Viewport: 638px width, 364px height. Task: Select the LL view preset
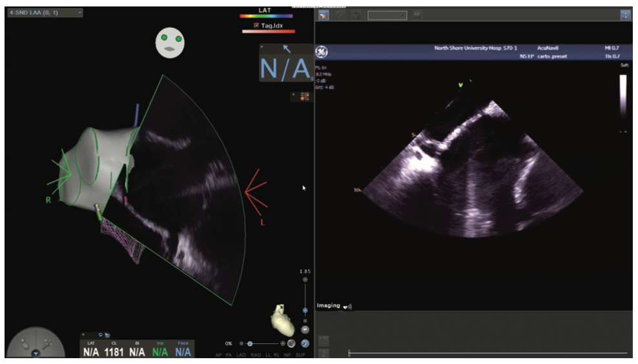click(268, 355)
